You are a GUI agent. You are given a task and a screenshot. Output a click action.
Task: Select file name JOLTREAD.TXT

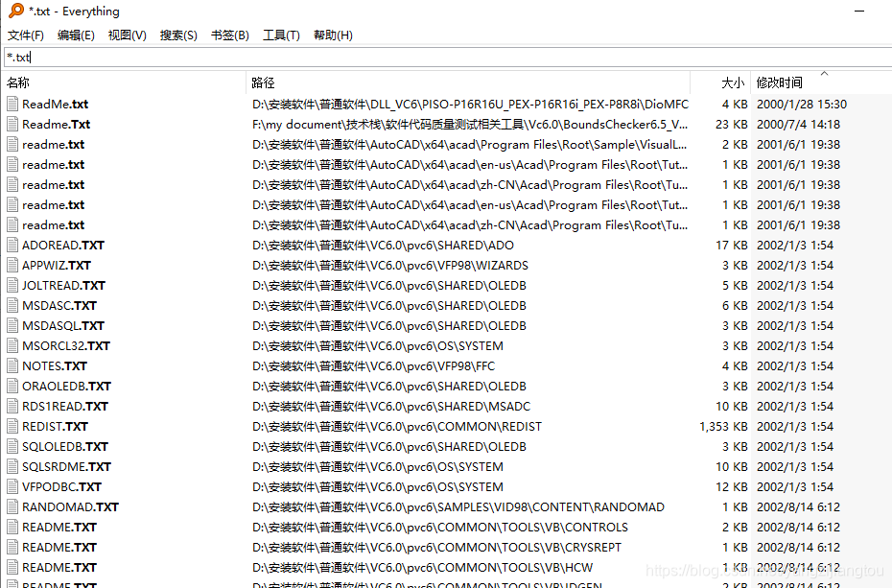point(63,286)
